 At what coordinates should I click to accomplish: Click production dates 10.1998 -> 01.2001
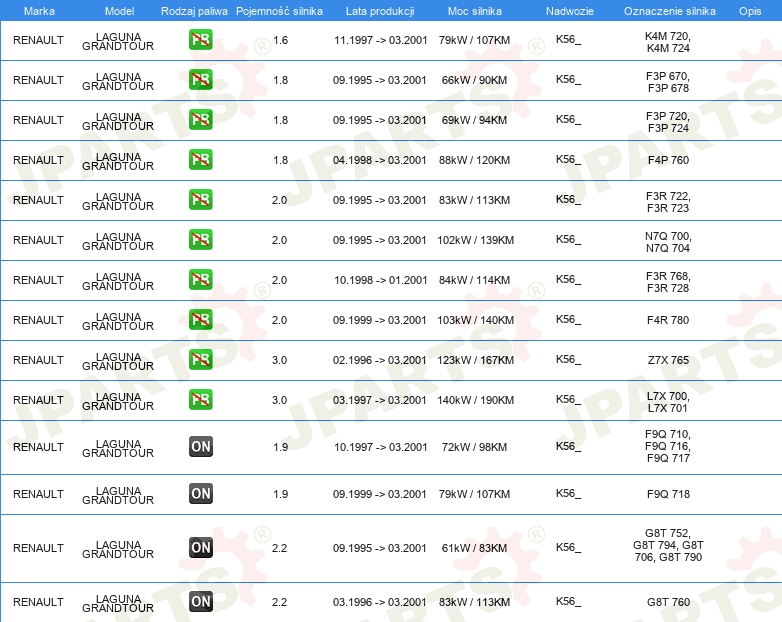(381, 280)
